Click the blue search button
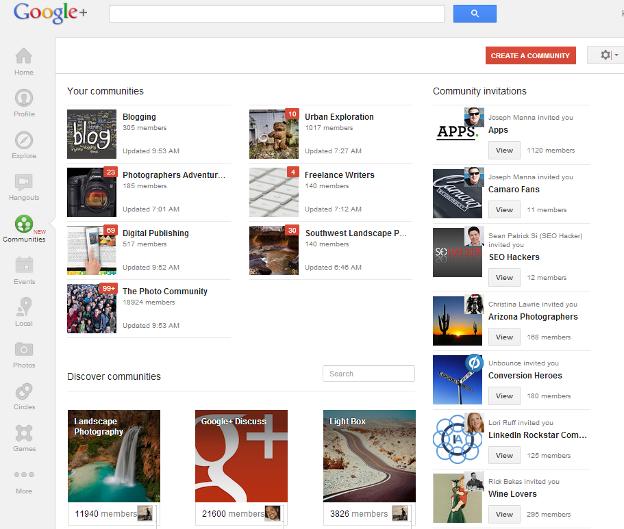 pos(475,14)
